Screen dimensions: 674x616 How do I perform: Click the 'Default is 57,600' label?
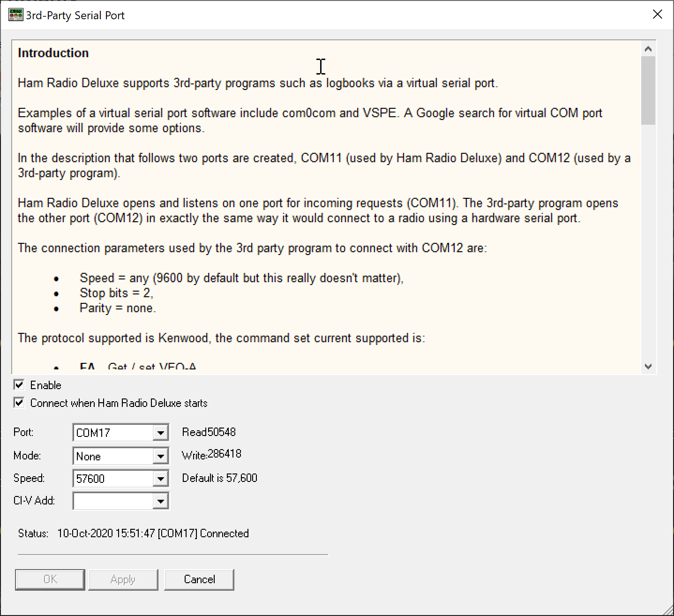click(219, 478)
